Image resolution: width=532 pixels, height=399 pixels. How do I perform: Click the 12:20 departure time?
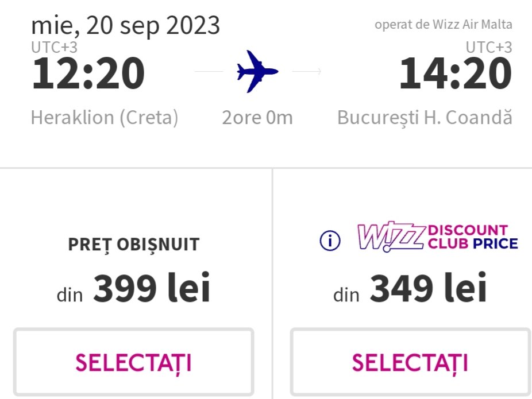(x=88, y=74)
